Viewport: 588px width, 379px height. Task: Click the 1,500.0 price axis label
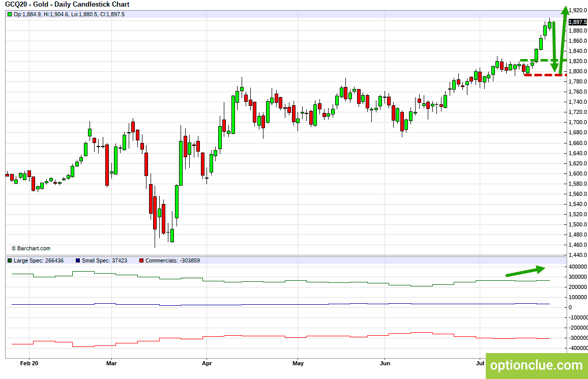click(x=578, y=225)
